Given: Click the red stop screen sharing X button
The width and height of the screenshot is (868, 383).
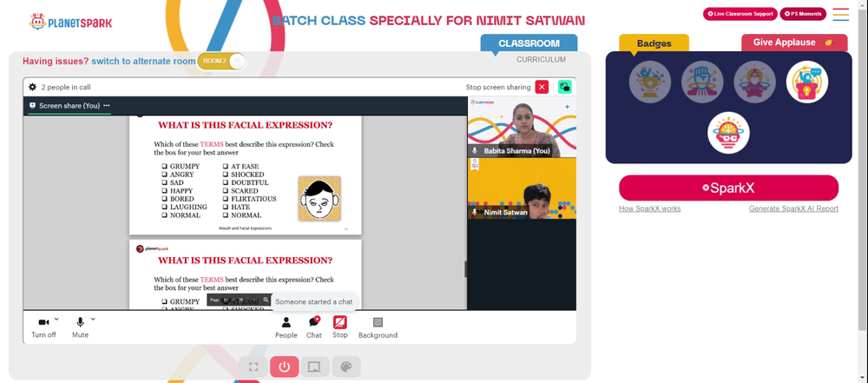Looking at the screenshot, I should point(542,87).
